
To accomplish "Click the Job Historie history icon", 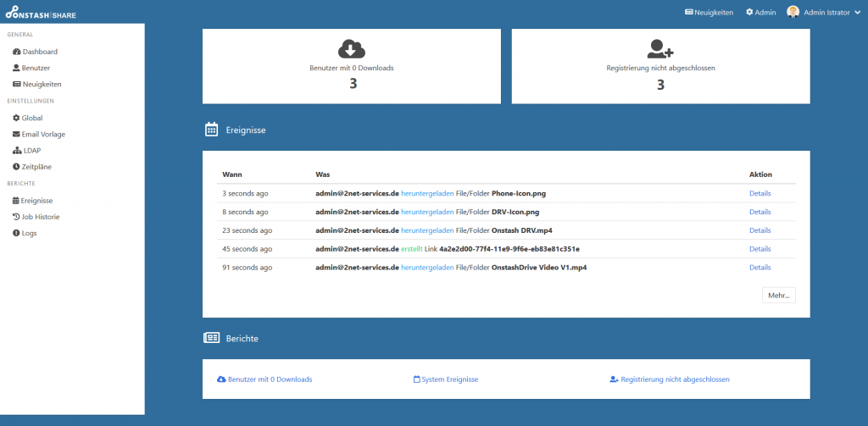I will tap(16, 217).
